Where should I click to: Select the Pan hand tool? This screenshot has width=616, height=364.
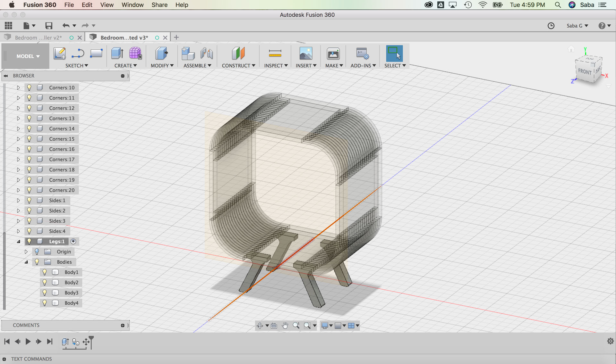(285, 326)
